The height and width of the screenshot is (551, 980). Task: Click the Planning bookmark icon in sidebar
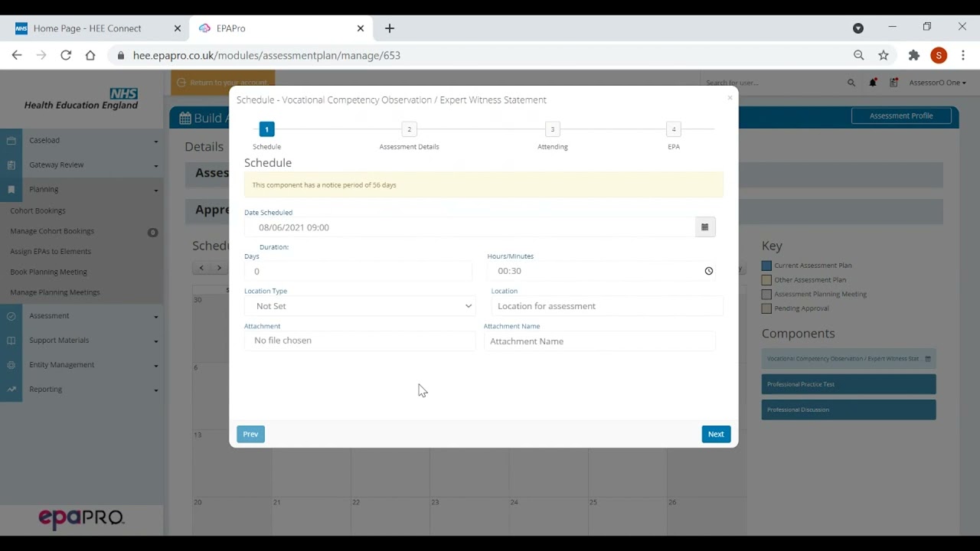click(11, 190)
